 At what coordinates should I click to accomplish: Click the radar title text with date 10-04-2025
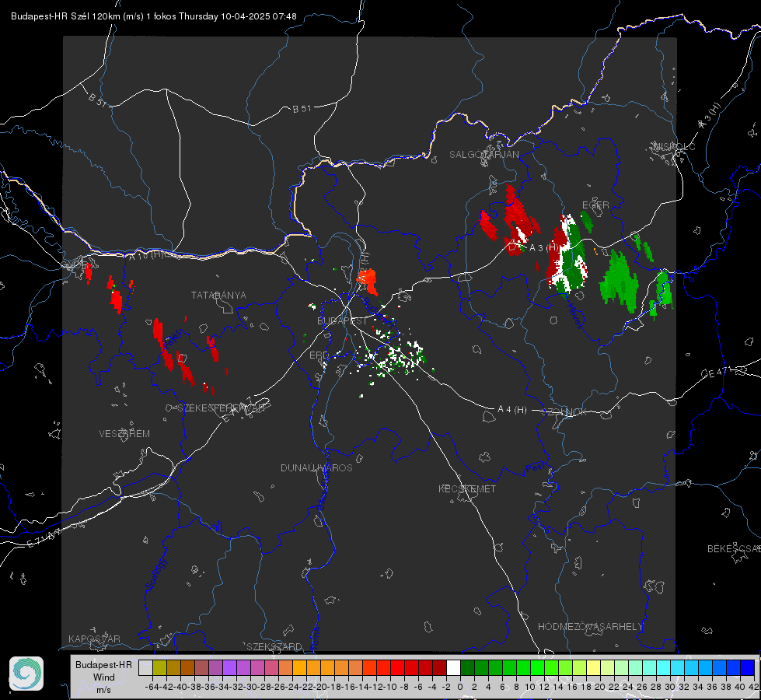tap(153, 16)
